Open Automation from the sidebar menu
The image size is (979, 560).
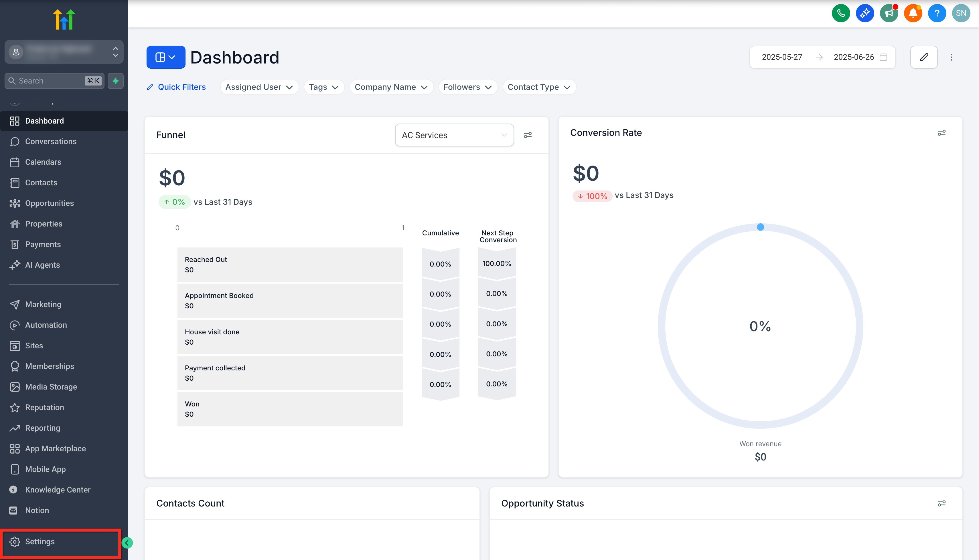coord(46,325)
